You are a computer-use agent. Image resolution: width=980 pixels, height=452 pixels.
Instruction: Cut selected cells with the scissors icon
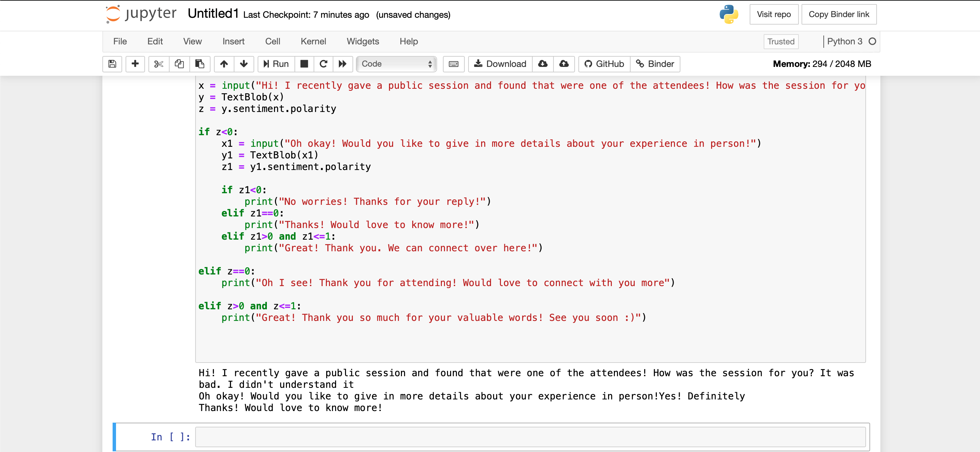coord(159,64)
